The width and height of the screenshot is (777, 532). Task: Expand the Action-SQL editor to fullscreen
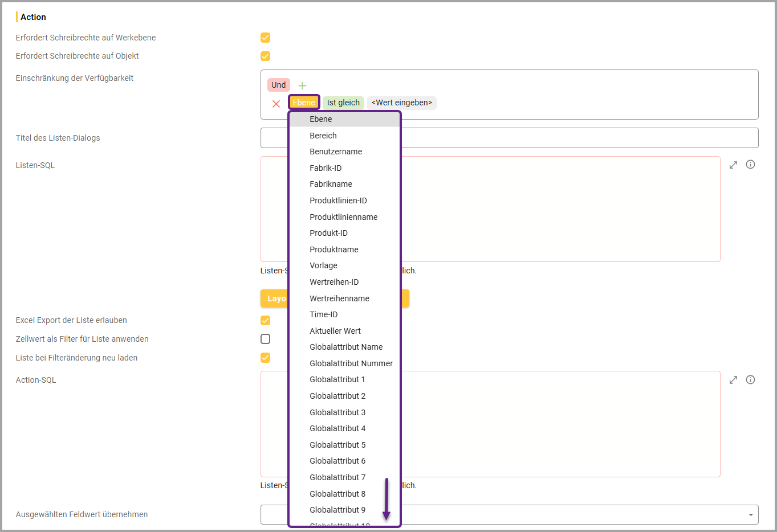(x=733, y=380)
